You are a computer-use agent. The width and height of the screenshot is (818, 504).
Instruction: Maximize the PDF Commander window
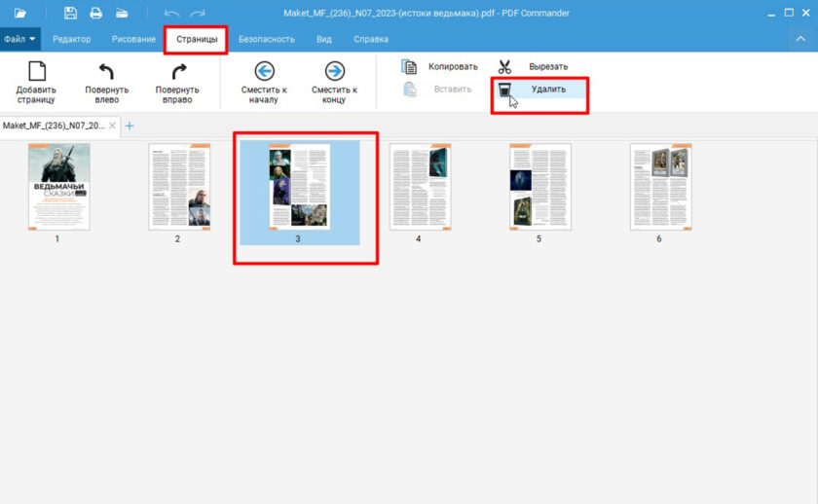789,13
